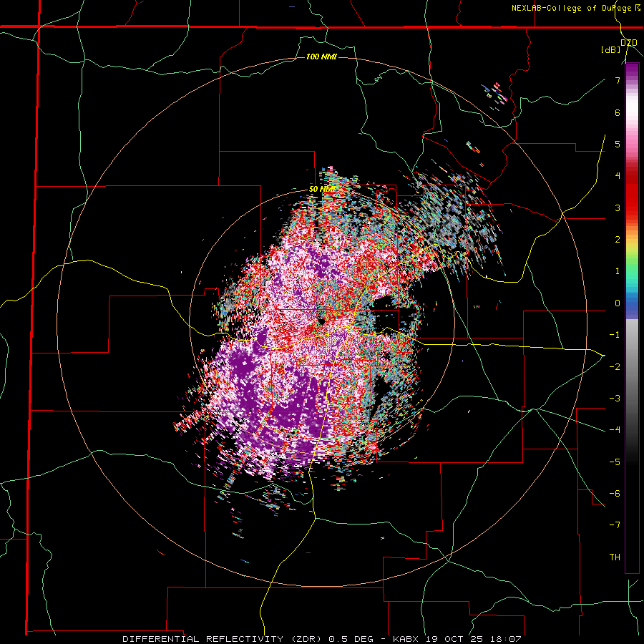This screenshot has width=644, height=644.
Task: Click the 0 value on the scale
Action: (618, 303)
